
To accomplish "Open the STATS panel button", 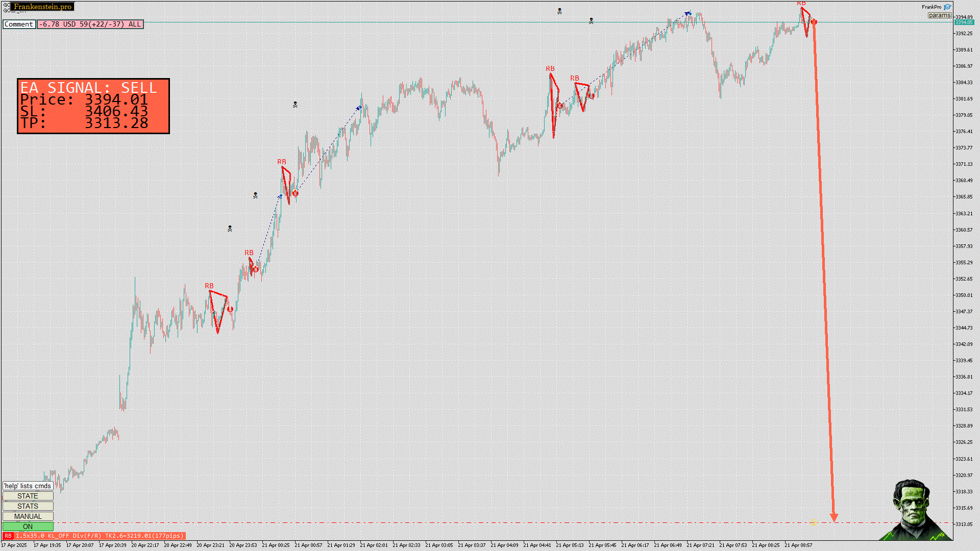I will click(28, 506).
